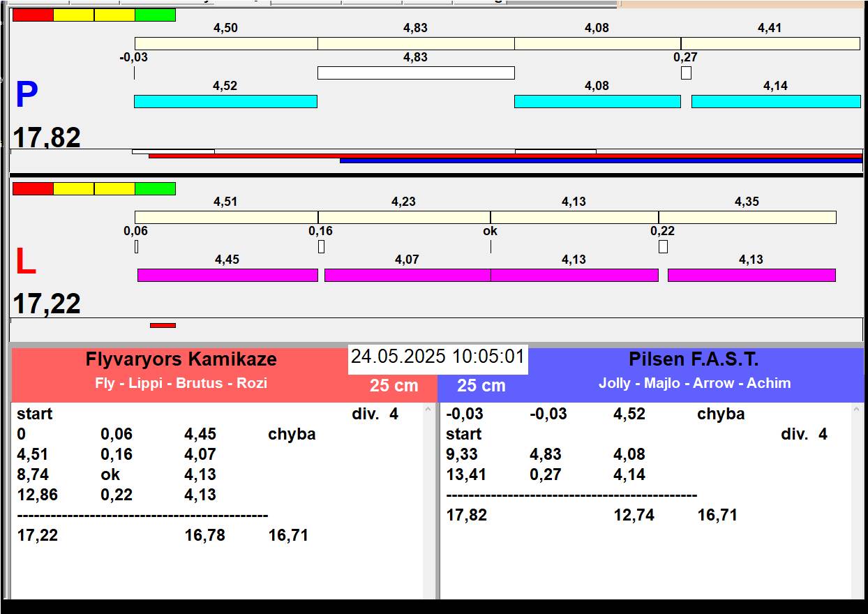
Task: Select the magenta 4,45 run bar in lane L
Action: pyautogui.click(x=227, y=275)
